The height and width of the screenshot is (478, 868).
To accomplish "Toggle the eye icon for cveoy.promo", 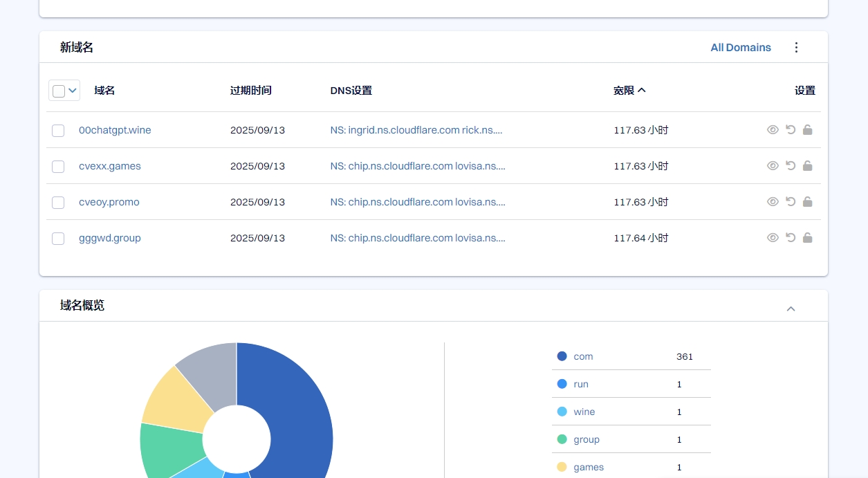I will (773, 201).
